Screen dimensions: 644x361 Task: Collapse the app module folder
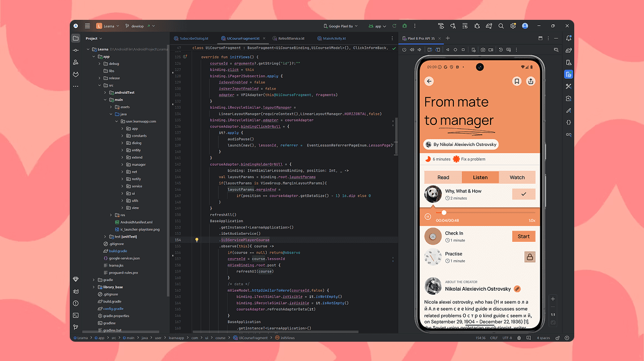[x=93, y=56]
